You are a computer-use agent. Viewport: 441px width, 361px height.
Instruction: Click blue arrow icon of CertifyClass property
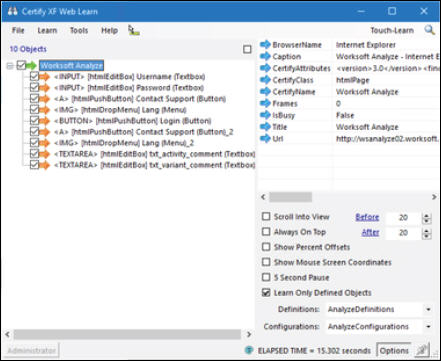[x=265, y=80]
